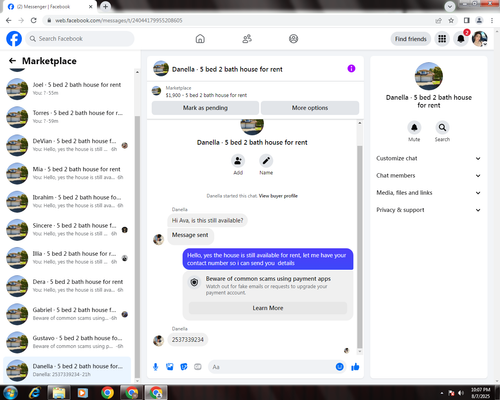
Task: Open the emoji picker in message box
Action: (339, 367)
